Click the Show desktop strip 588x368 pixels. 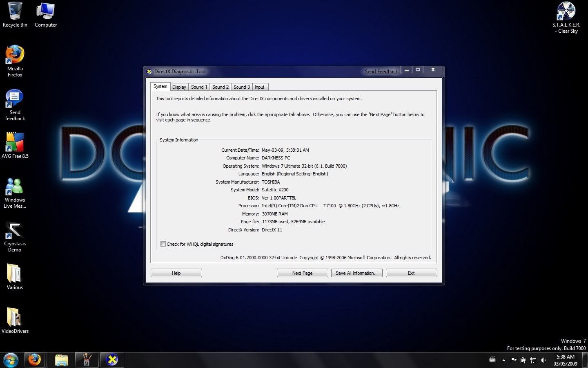[585, 360]
